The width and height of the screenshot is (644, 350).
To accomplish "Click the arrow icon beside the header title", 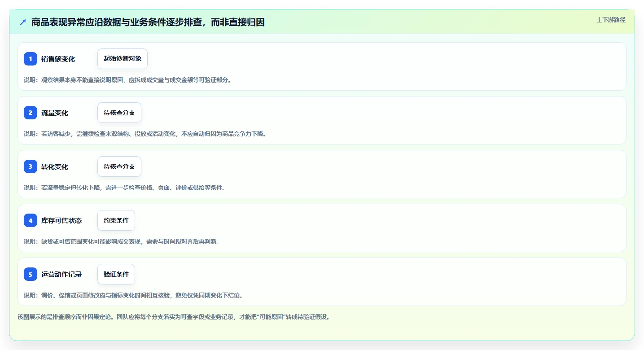I will [23, 22].
